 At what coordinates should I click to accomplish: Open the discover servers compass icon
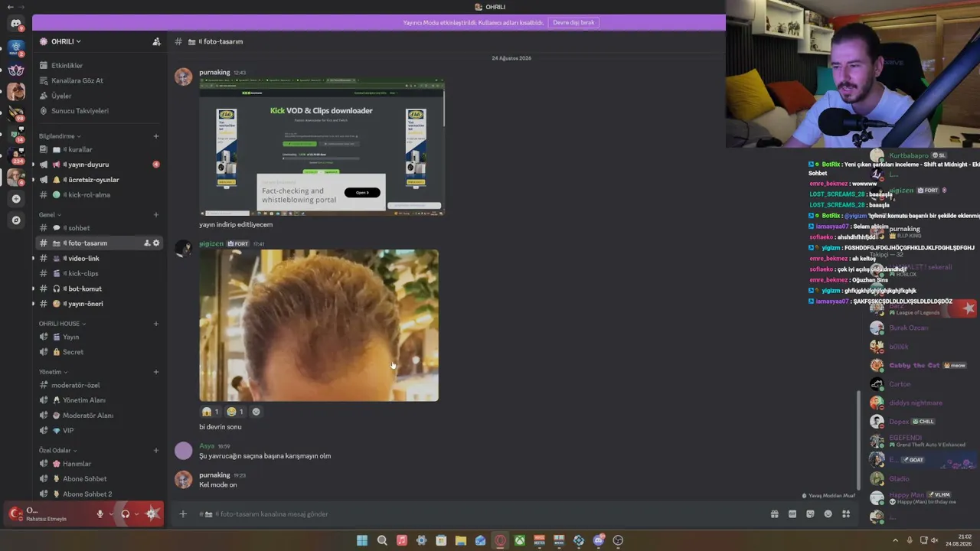[16, 220]
